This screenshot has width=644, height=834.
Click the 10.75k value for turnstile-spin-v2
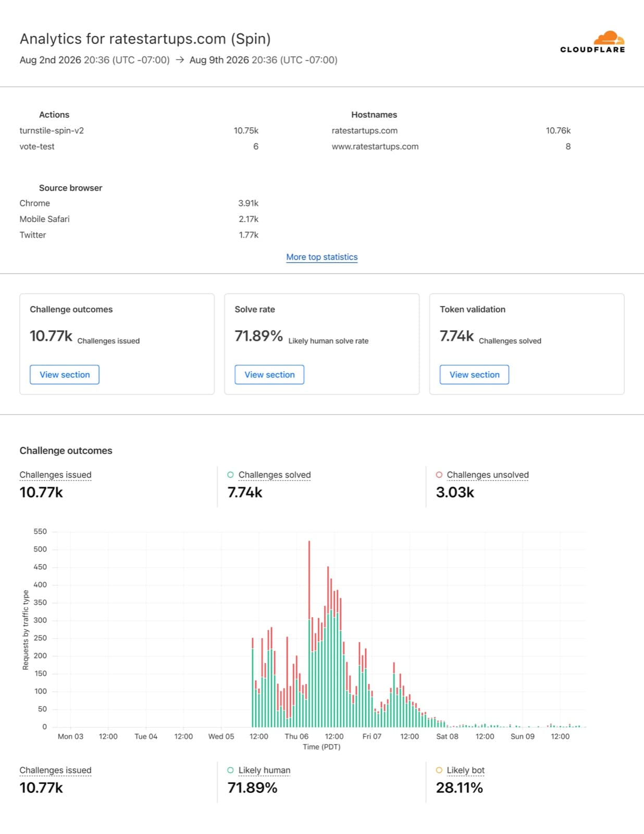click(246, 131)
